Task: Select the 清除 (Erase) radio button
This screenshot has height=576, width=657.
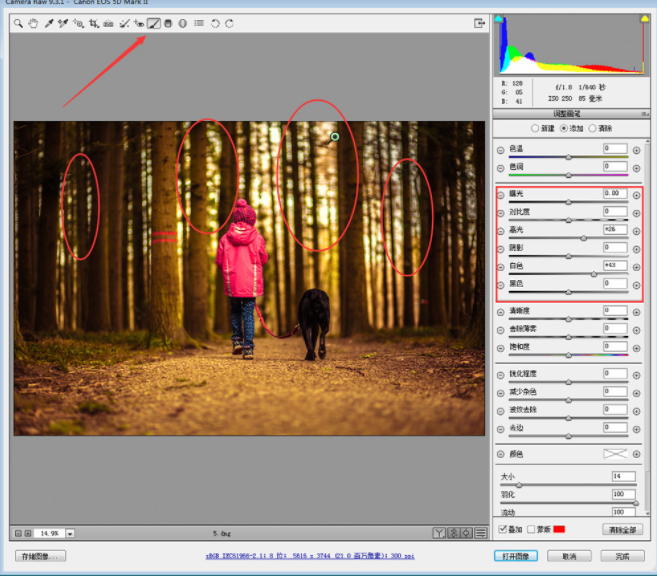Action: tap(593, 129)
